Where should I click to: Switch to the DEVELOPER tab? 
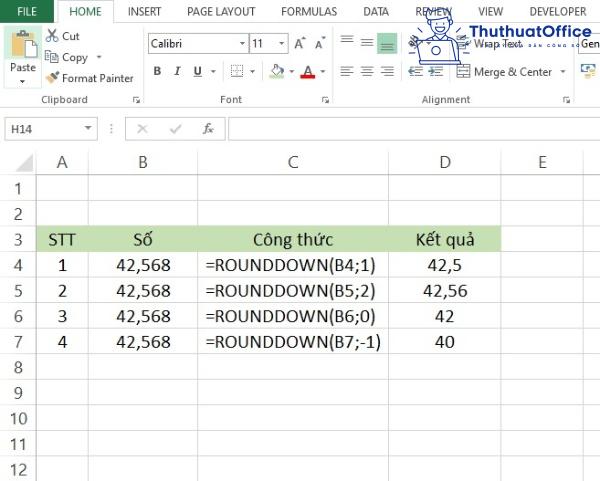[x=558, y=11]
